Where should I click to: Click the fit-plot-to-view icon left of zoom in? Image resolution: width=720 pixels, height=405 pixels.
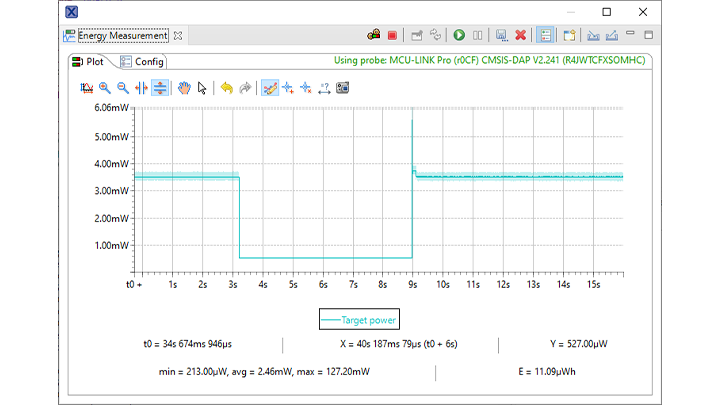pos(86,88)
